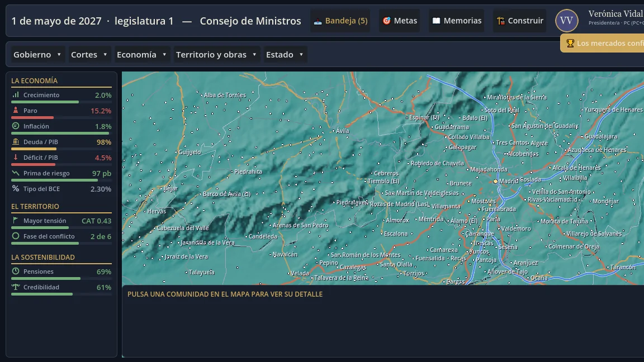Click the Paro value 15.2%
The width and height of the screenshot is (644, 362).
tap(101, 111)
